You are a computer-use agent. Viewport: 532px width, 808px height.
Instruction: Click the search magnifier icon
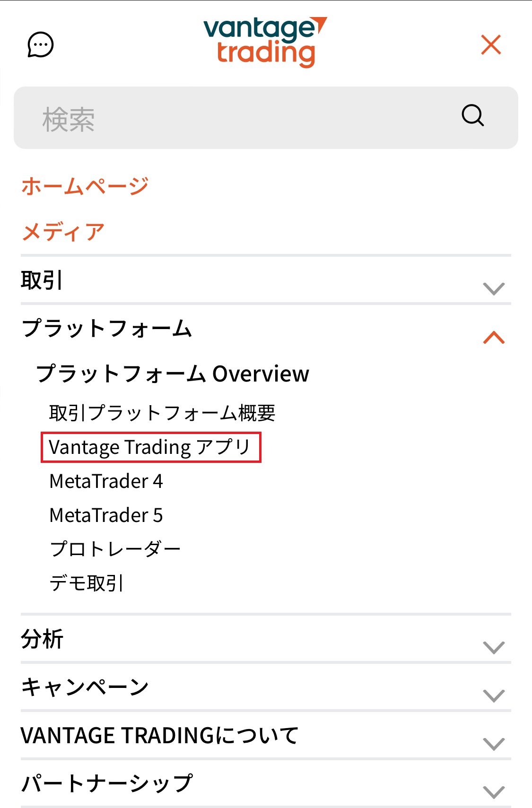click(473, 115)
